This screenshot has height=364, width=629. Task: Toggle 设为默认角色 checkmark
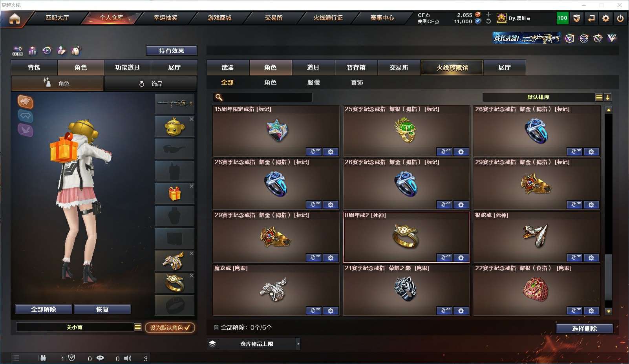click(x=170, y=327)
